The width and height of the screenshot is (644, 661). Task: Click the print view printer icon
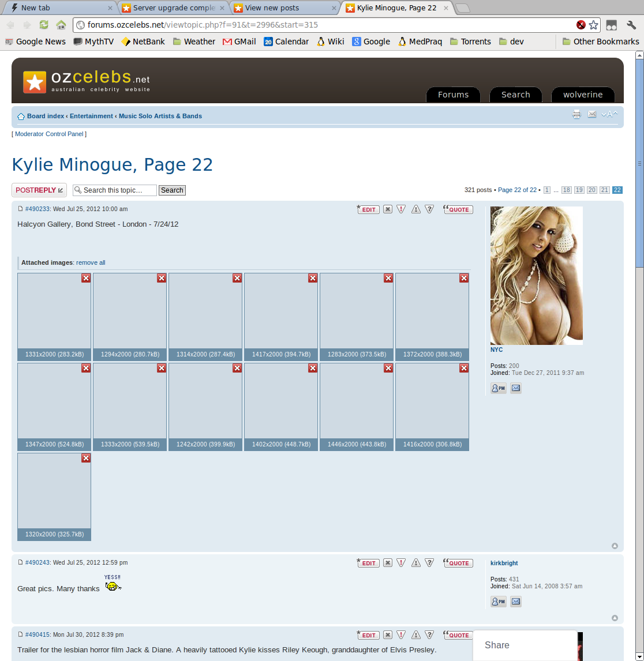[576, 114]
